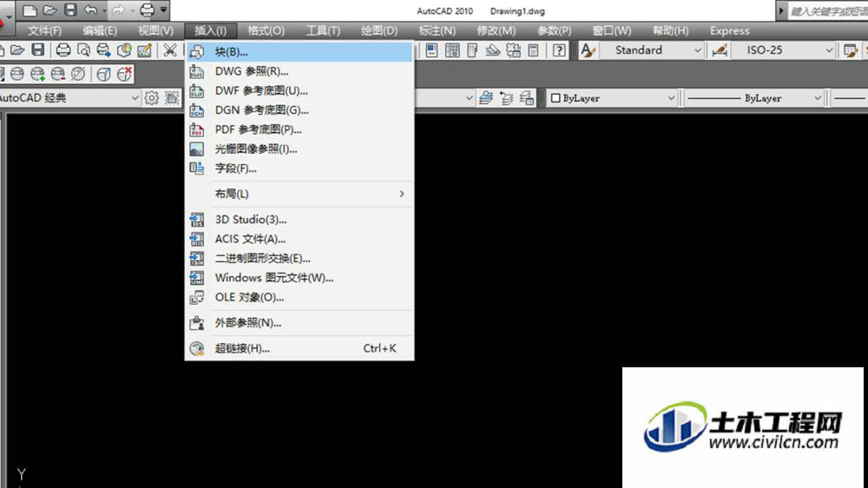Click the 3DDWF globe icon

[124, 50]
